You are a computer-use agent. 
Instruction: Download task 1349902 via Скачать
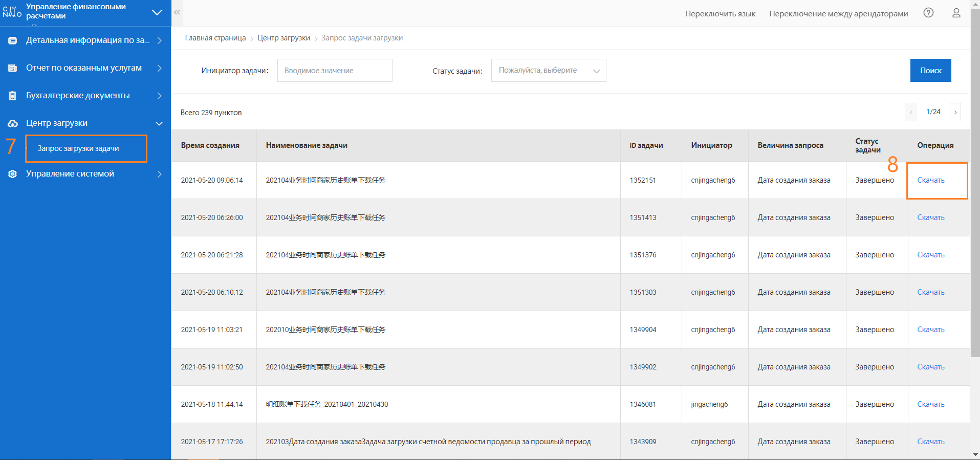point(930,367)
